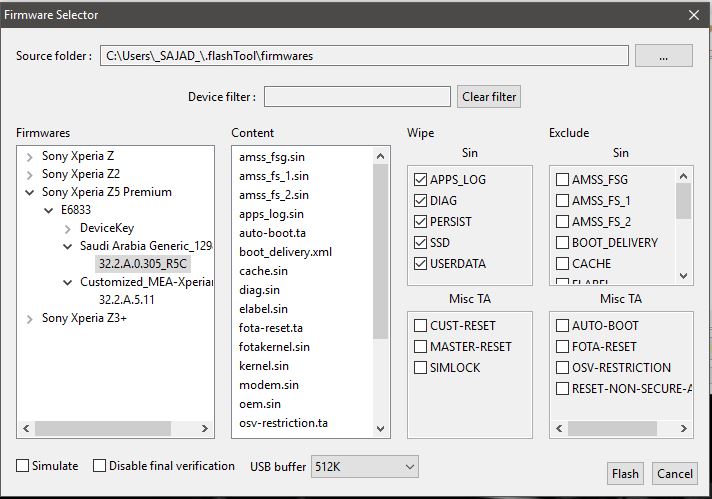Enable the MASTER-RESET checkbox
Screen dimensions: 712x499
pyautogui.click(x=420, y=346)
